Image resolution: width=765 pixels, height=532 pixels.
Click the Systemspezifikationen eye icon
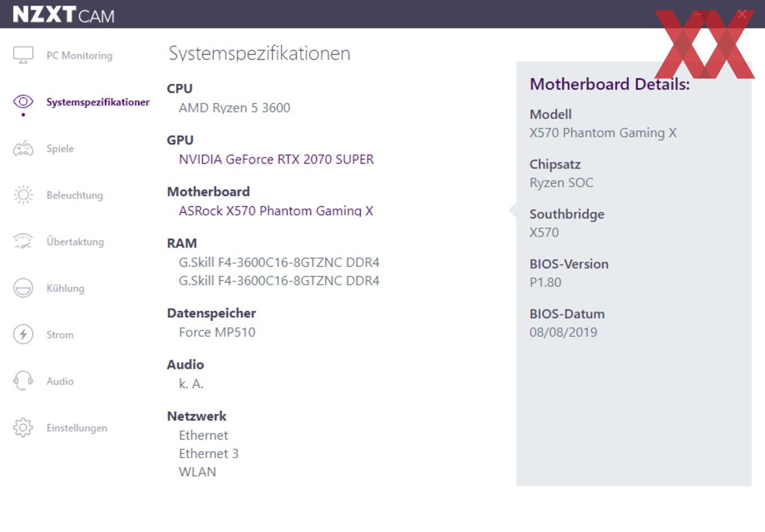click(23, 102)
